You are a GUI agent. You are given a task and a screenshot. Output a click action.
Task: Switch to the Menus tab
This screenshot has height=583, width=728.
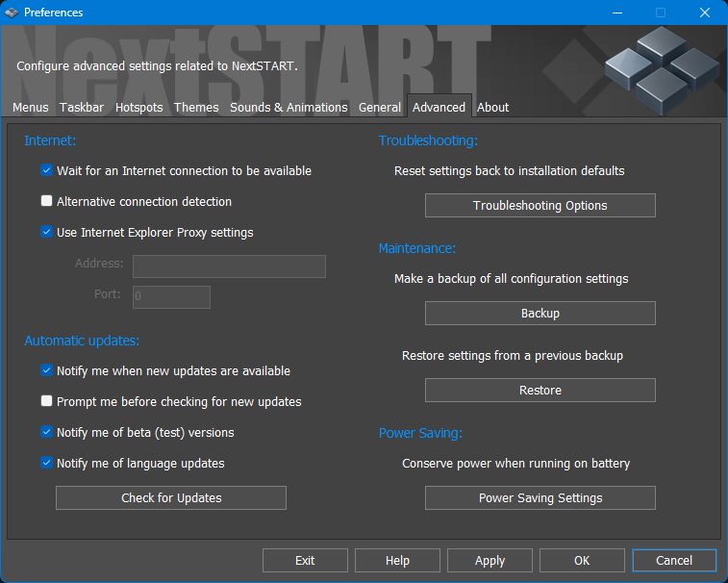[x=31, y=108]
